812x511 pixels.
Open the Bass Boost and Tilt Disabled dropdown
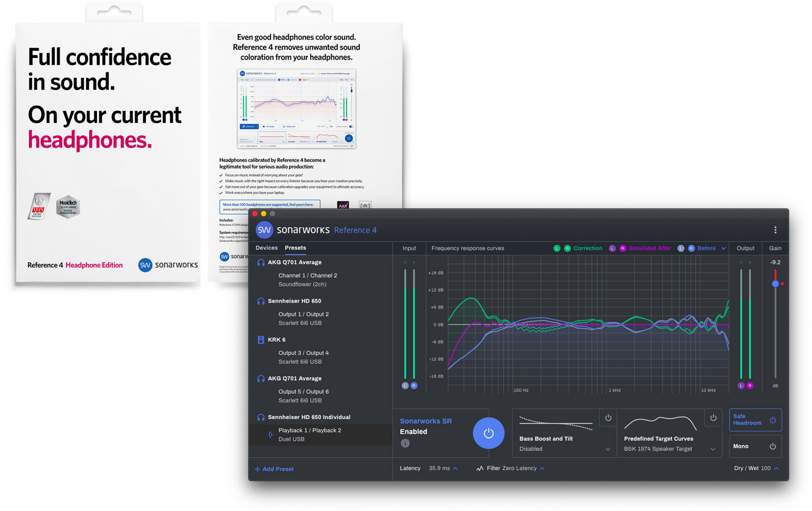pos(564,449)
